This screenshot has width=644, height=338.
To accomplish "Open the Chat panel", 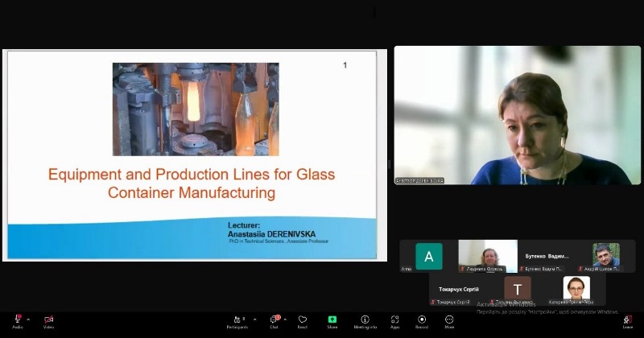I will click(274, 322).
